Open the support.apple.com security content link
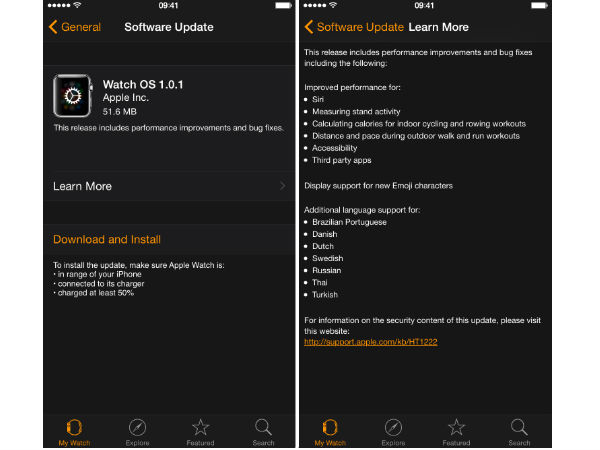The image size is (600, 450). click(370, 342)
